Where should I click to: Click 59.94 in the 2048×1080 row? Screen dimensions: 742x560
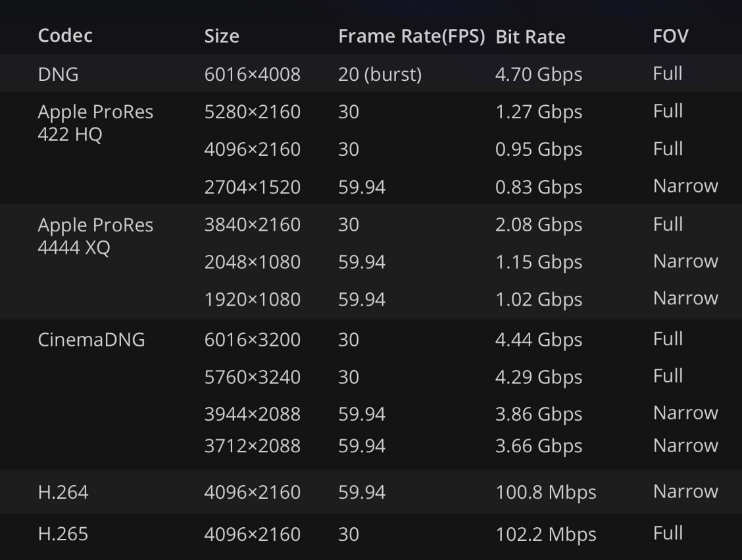[362, 262]
